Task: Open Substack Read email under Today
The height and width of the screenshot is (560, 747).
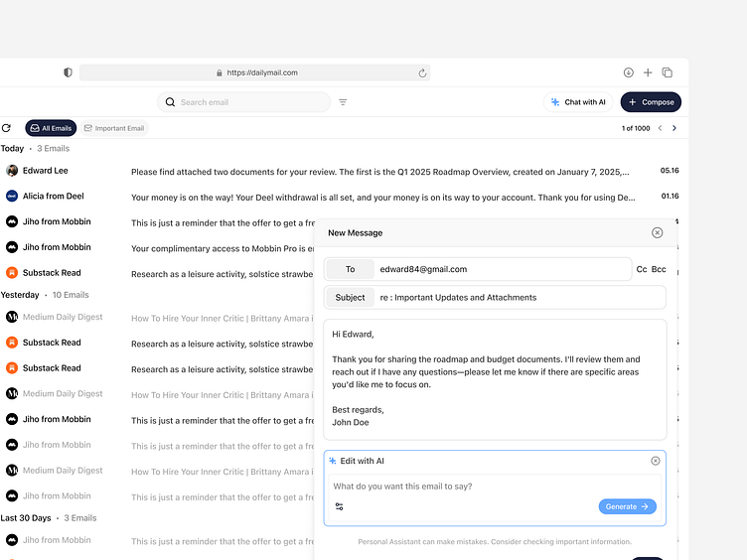Action: 157,273
